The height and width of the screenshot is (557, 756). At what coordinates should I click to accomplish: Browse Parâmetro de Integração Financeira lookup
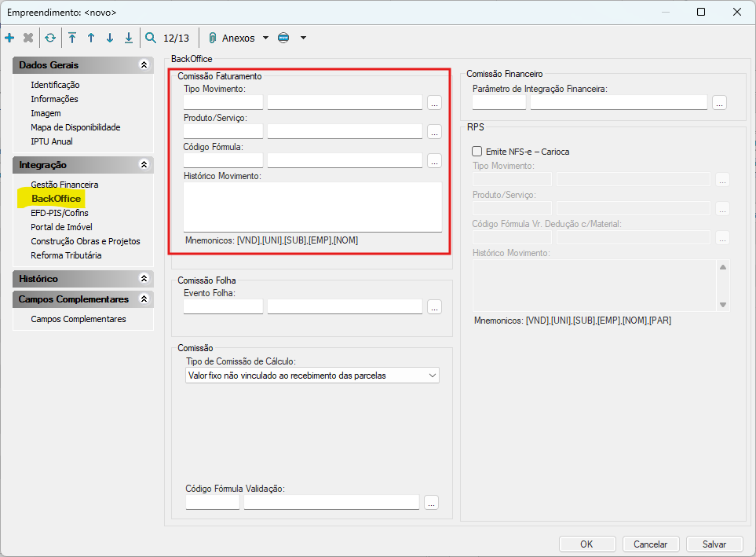pyautogui.click(x=719, y=103)
